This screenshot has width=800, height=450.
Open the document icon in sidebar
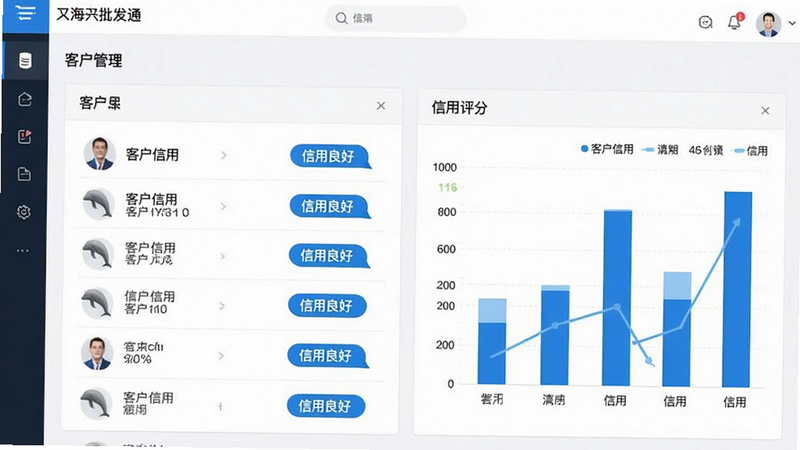[24, 174]
